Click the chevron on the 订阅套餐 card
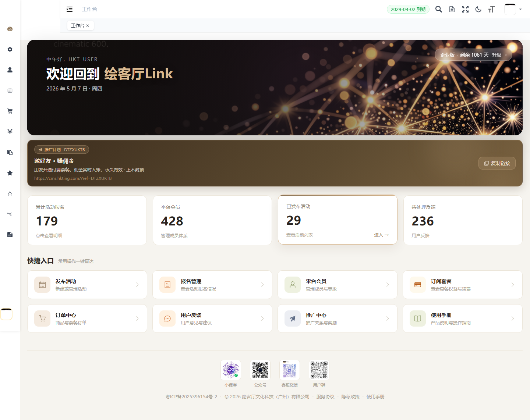 513,285
